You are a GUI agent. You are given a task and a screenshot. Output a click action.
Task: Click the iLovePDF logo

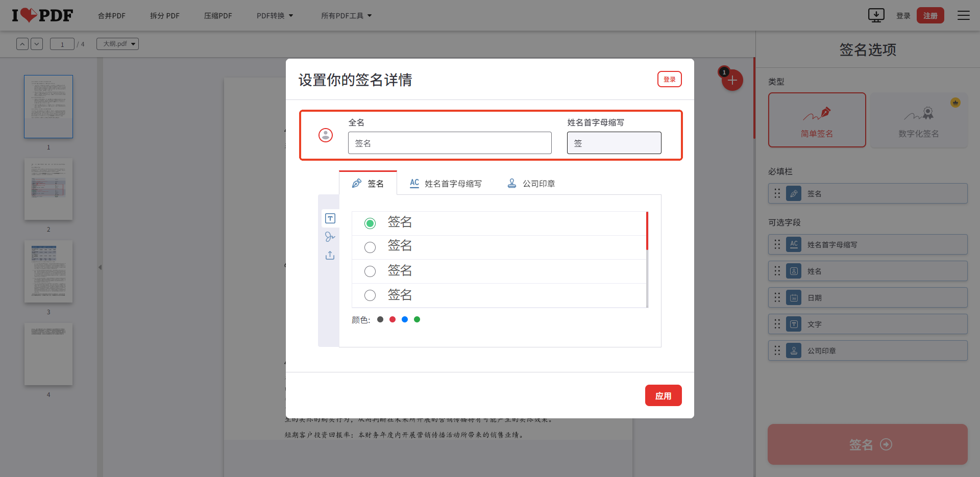(x=42, y=15)
